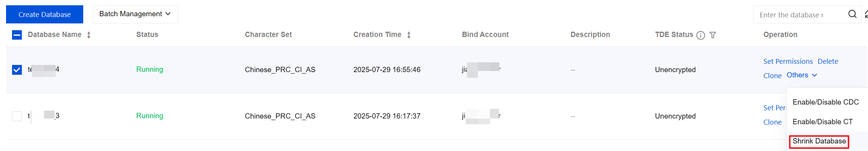Open the TDE Status filter icon
This screenshot has height=151, width=868.
pos(712,35)
